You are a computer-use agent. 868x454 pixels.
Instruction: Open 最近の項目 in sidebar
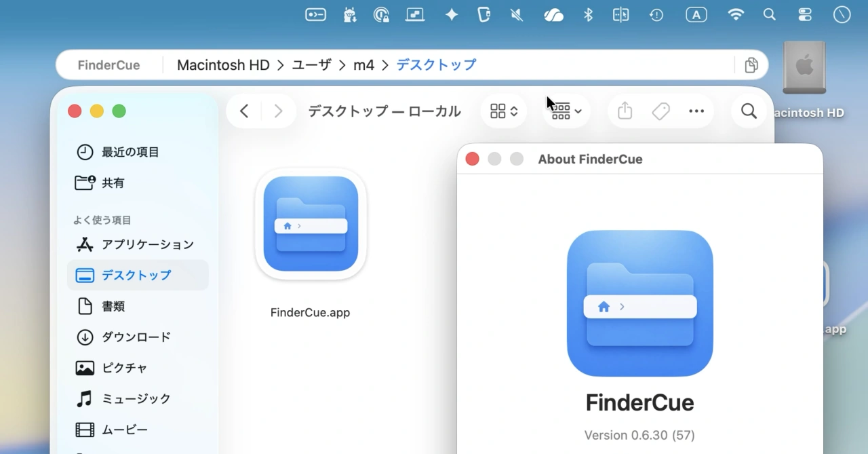click(138, 152)
